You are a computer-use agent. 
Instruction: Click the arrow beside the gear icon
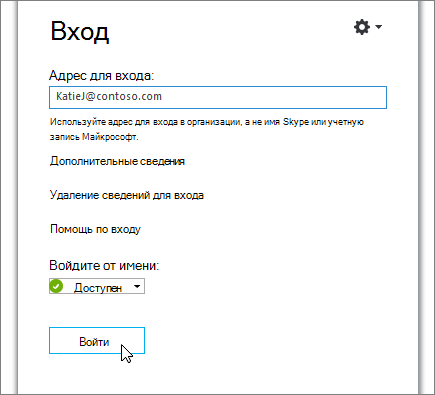378,26
